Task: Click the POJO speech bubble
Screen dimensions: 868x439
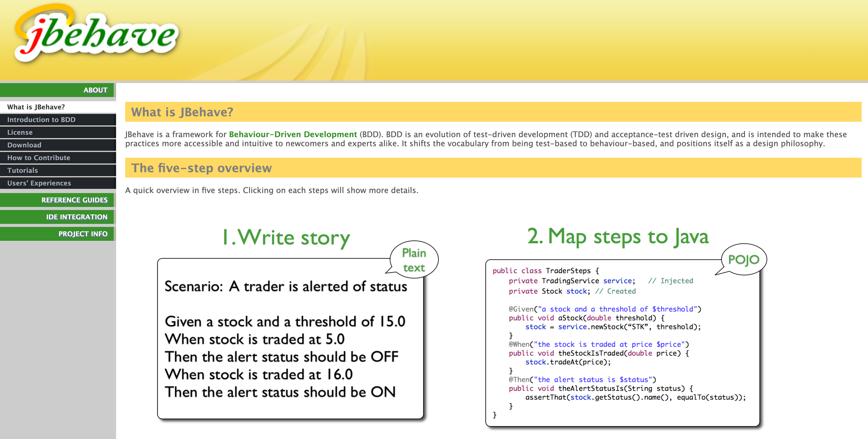Action: [743, 260]
